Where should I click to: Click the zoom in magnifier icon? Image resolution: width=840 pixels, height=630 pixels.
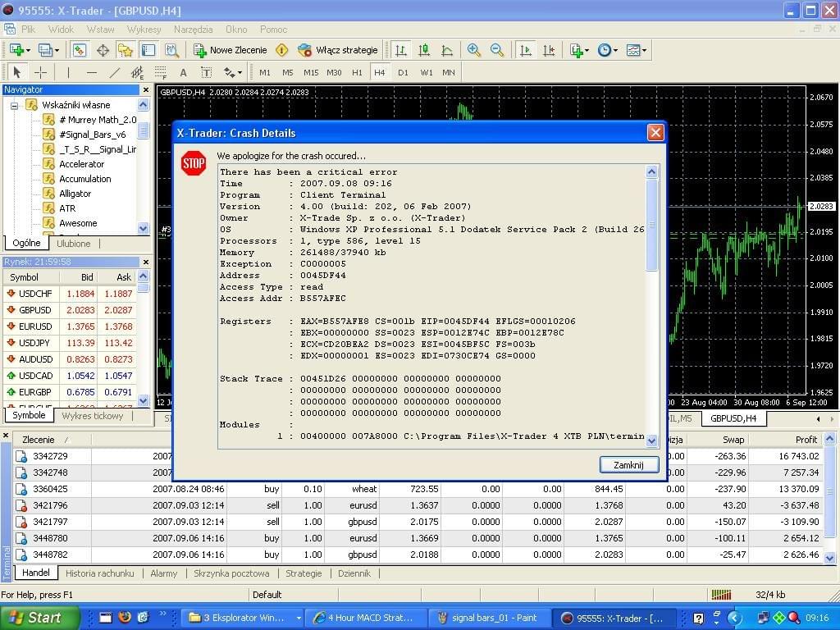pos(473,50)
